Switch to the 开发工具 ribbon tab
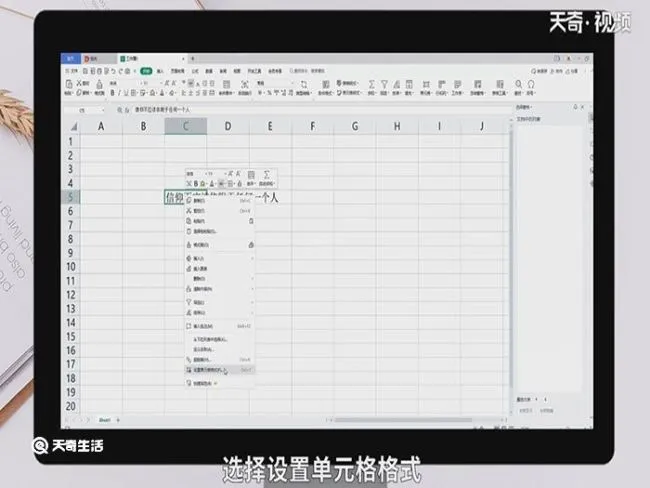 [255, 71]
